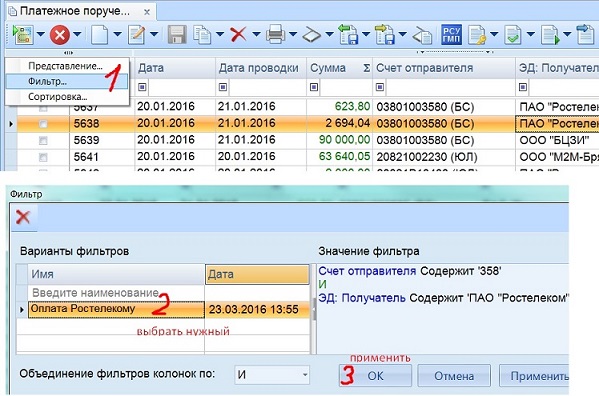The height and width of the screenshot is (396, 599).
Task: Click the scanner icon in toolbar
Action: coord(312,36)
